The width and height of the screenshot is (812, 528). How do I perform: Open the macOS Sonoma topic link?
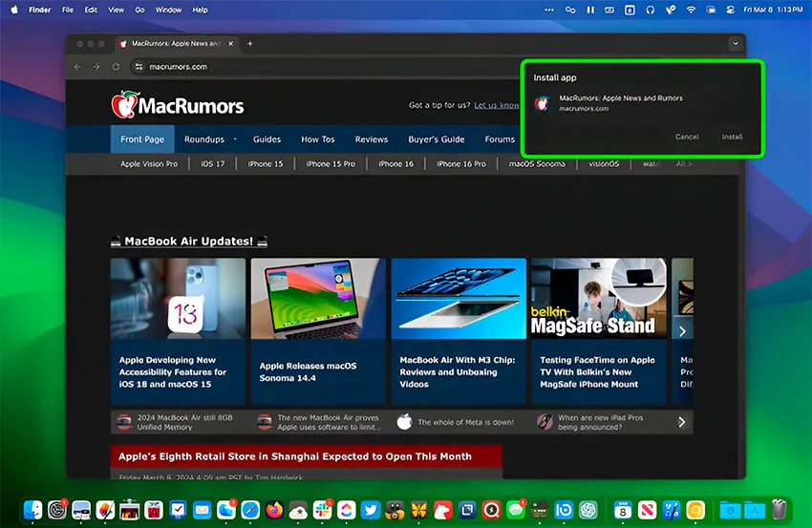537,163
